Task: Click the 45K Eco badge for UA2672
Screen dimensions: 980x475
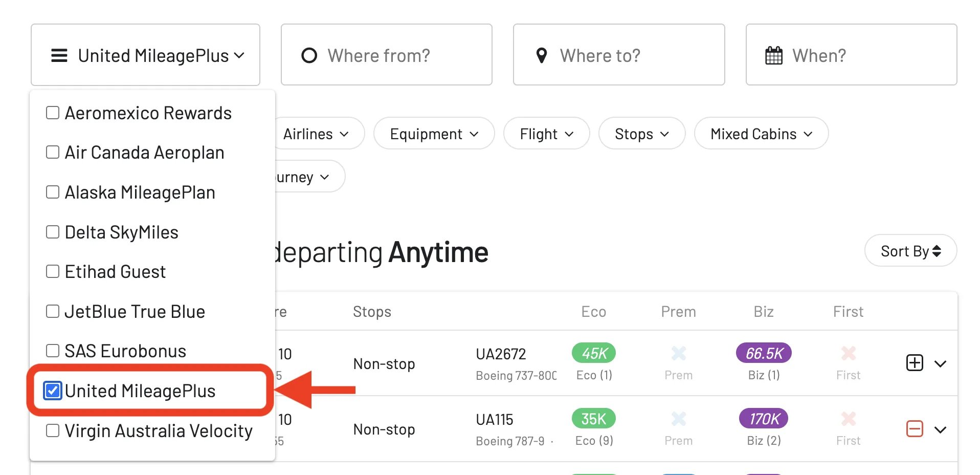Action: pyautogui.click(x=594, y=353)
